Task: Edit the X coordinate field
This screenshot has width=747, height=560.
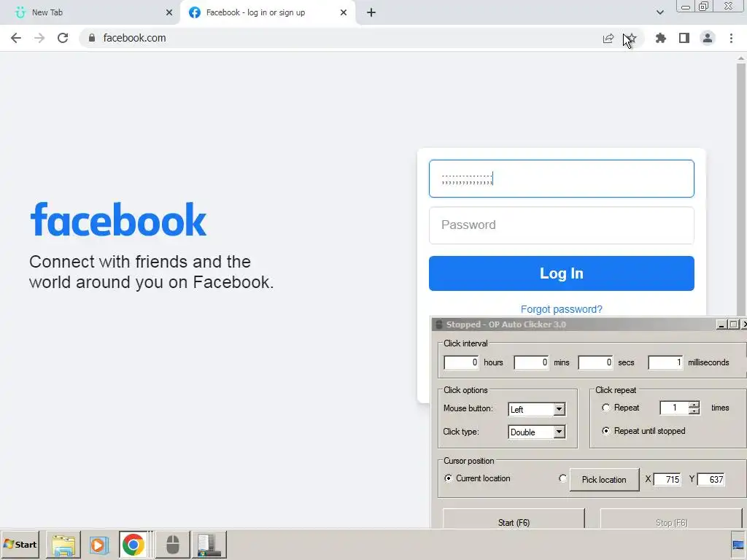Action: [x=667, y=480]
